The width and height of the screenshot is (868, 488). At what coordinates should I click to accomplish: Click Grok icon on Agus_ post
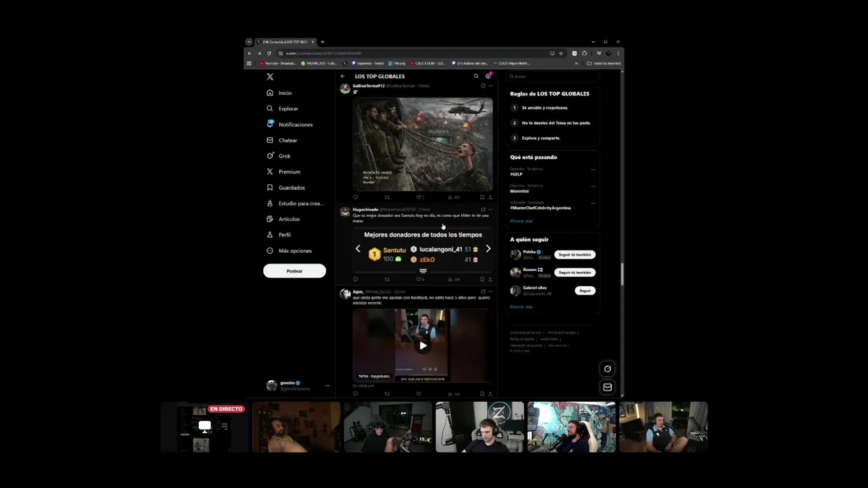[x=483, y=291]
